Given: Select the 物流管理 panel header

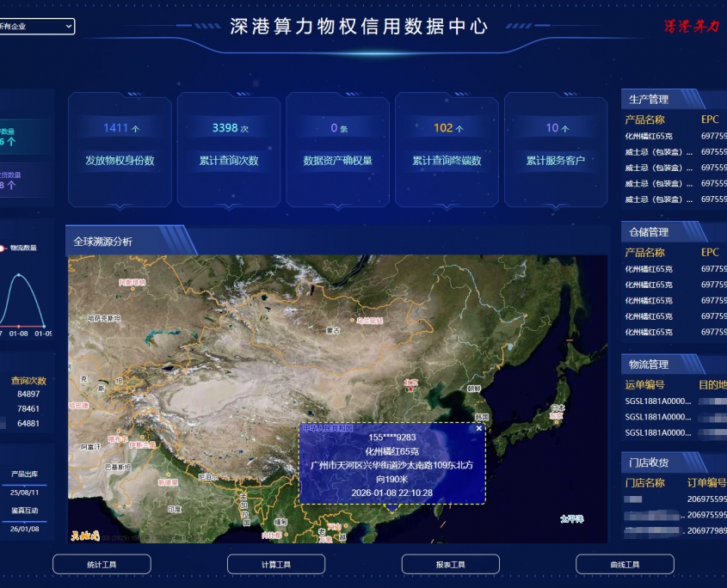Looking at the screenshot, I should [649, 364].
